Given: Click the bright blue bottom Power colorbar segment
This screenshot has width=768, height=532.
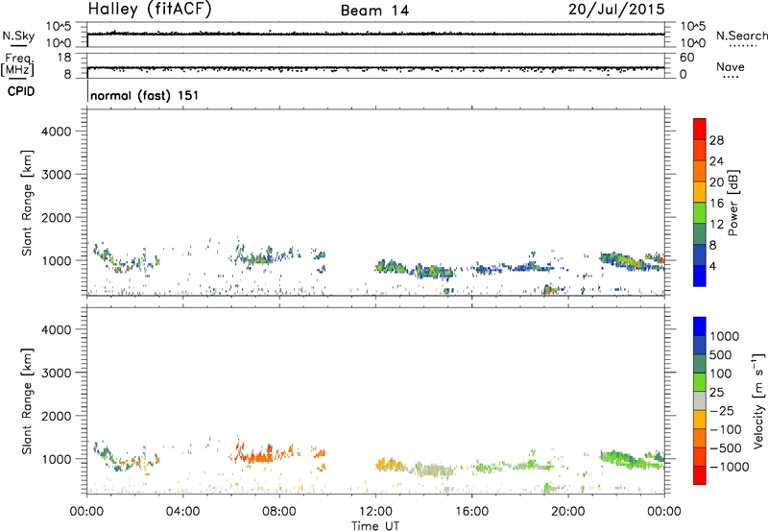Looking at the screenshot, I should point(700,276).
